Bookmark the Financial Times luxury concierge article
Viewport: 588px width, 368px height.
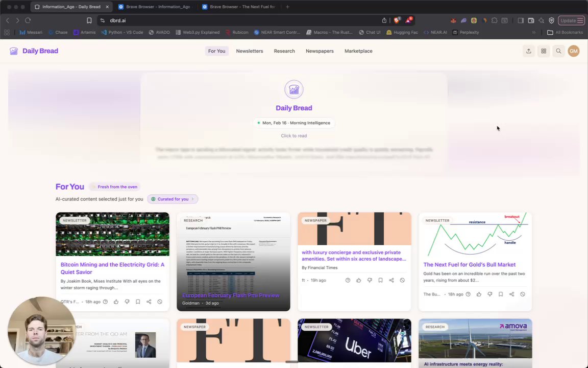click(381, 280)
